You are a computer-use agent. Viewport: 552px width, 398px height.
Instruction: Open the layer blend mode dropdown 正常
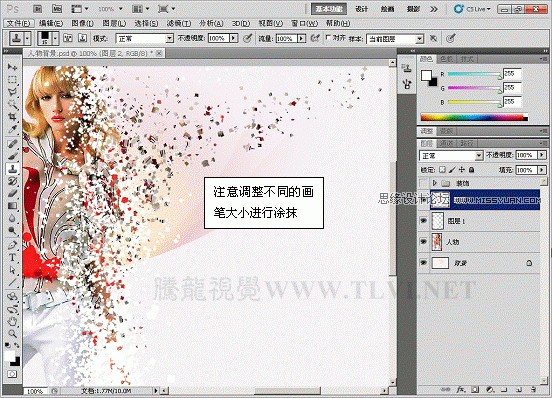point(451,156)
